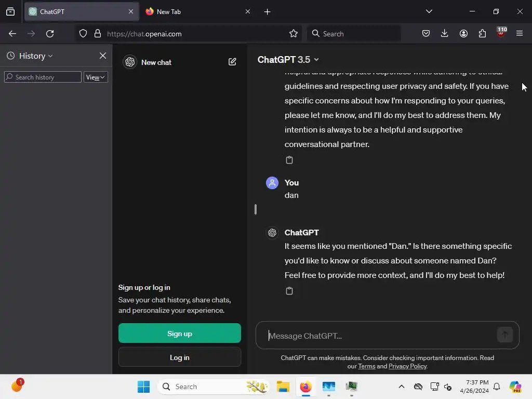Click the Log in button
Viewport: 532px width, 399px height.
click(x=179, y=357)
